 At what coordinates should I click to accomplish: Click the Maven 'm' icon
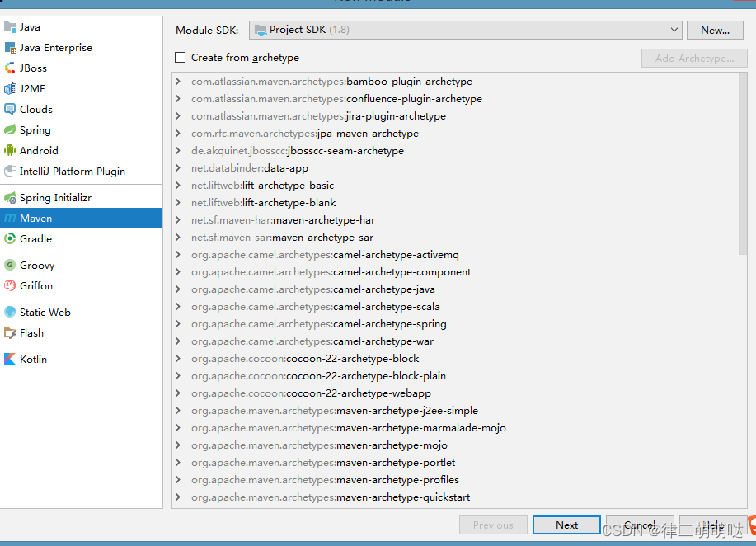click(x=10, y=219)
